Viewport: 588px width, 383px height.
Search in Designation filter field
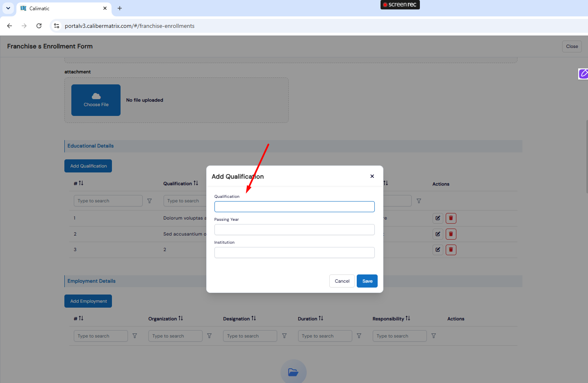(x=250, y=336)
